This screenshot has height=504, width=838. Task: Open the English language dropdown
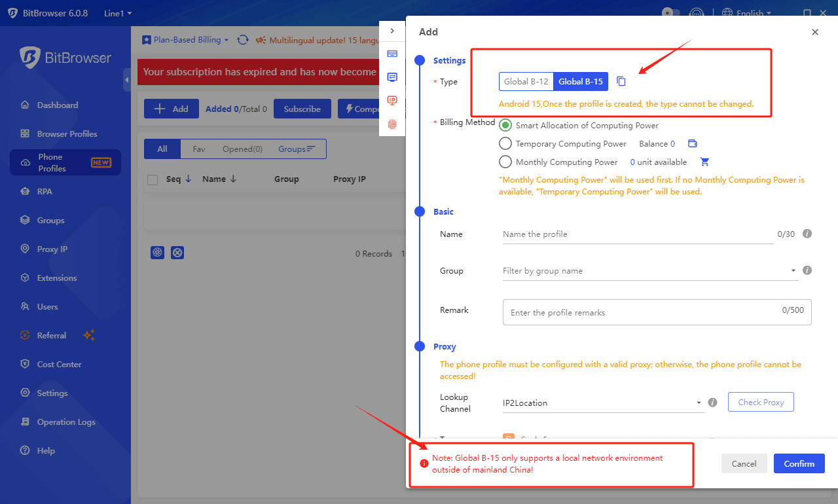click(754, 13)
